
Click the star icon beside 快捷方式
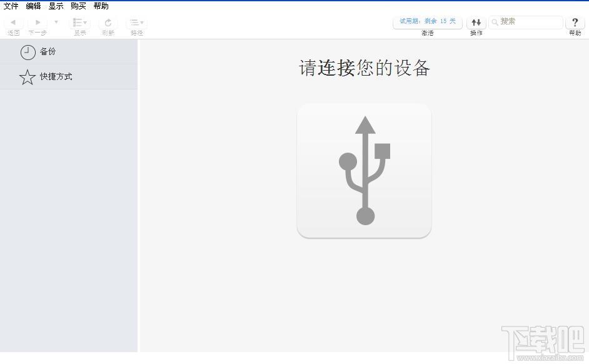(x=27, y=77)
